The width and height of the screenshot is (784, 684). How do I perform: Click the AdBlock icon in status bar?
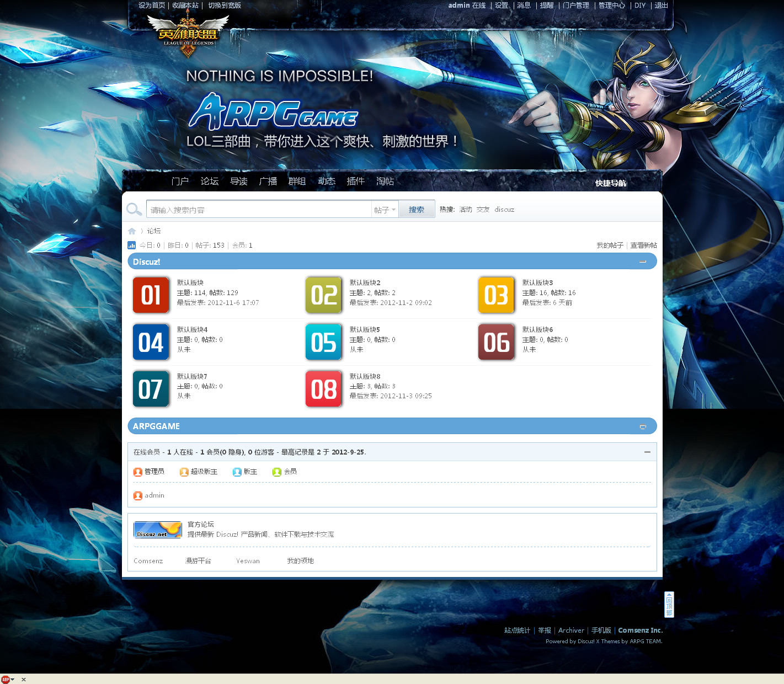pyautogui.click(x=6, y=680)
